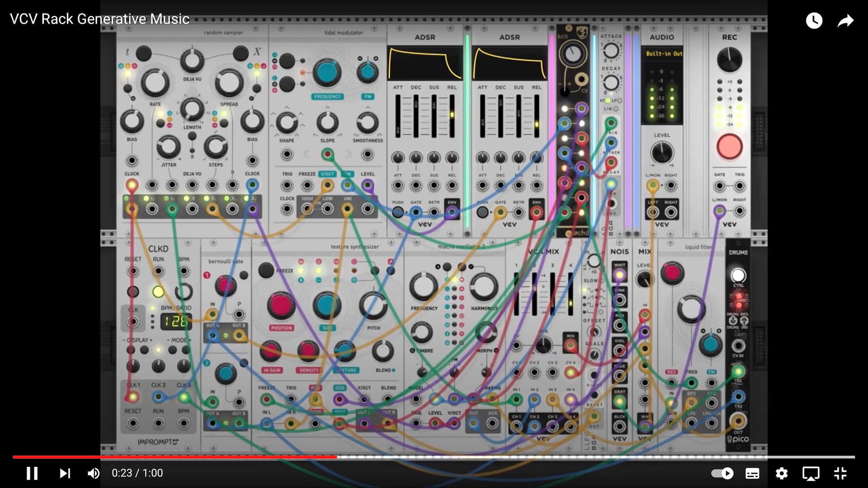Move the first ADSR ATT slider
This screenshot has width=868, height=488.
(398, 116)
